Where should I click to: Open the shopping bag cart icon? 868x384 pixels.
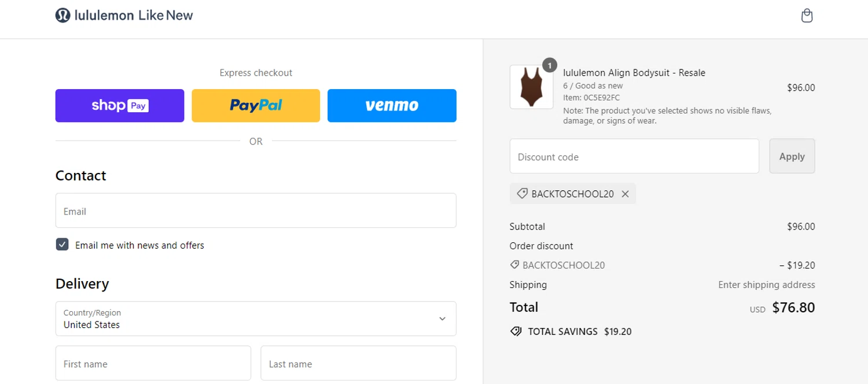tap(807, 16)
